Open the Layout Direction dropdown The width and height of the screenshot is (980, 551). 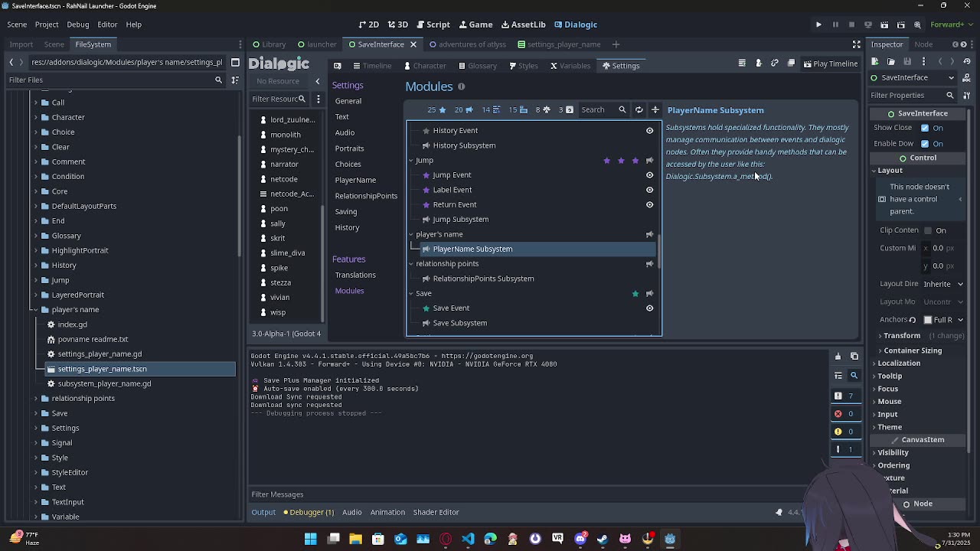coord(943,284)
